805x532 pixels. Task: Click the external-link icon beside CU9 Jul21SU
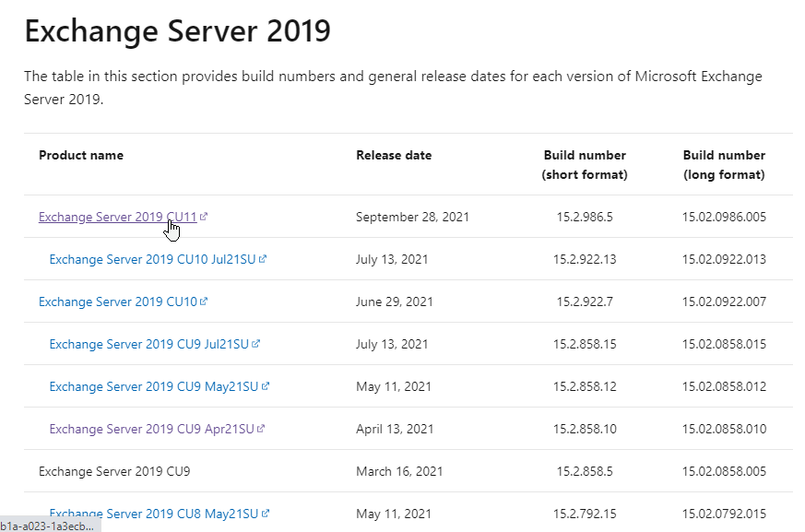point(256,344)
